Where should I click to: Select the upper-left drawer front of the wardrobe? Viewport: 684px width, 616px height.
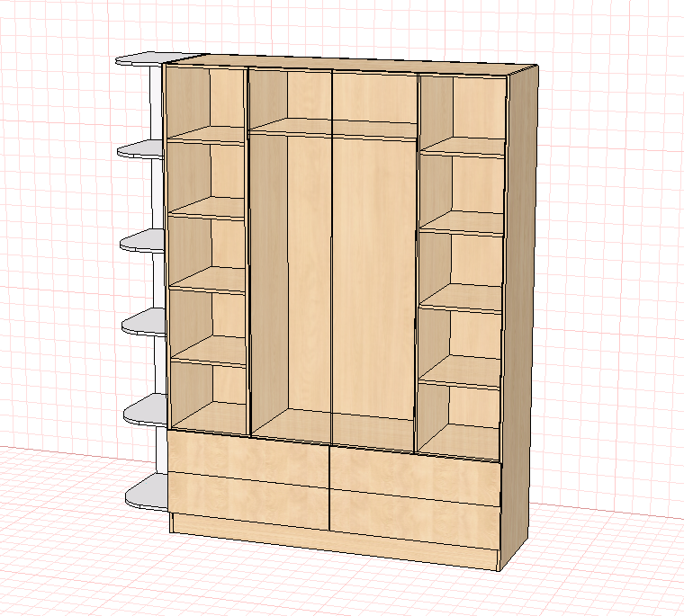247,457
